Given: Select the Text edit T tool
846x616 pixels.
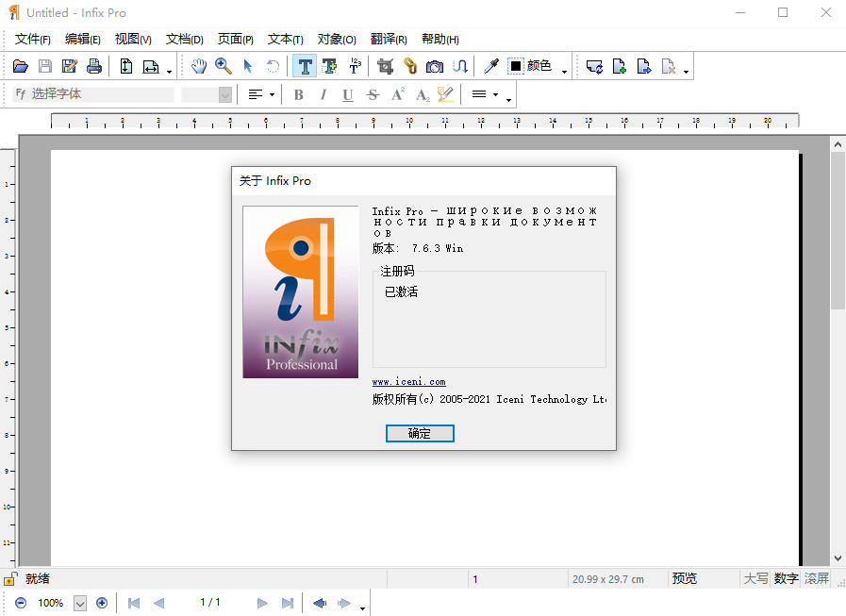Looking at the screenshot, I should point(305,66).
